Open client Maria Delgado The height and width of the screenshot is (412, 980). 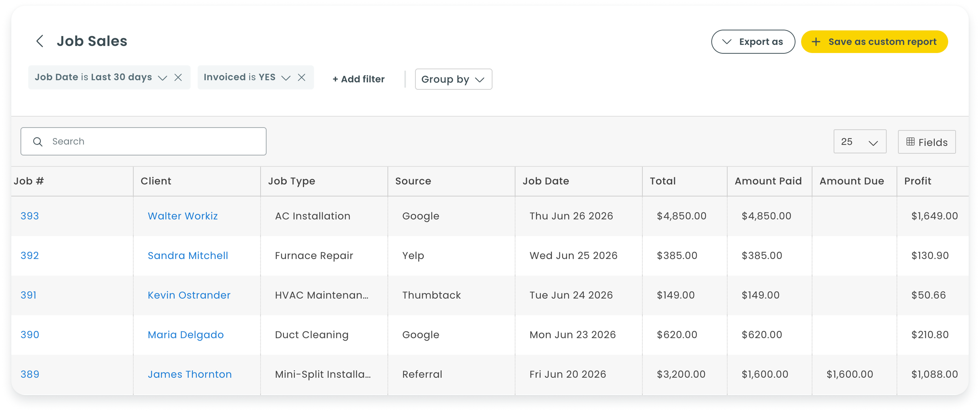point(186,335)
